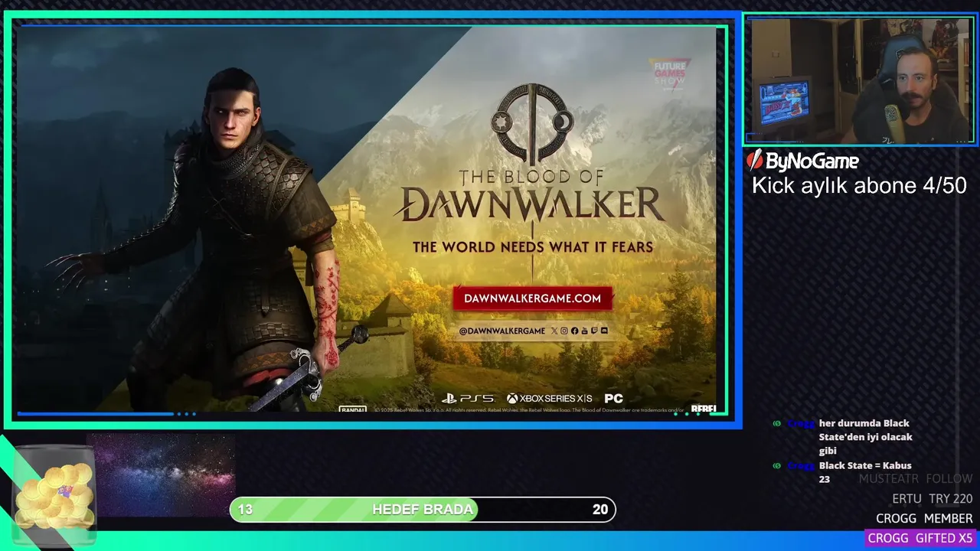Click the Facebook icon in the social row
Image resolution: width=980 pixels, height=551 pixels.
click(x=574, y=331)
